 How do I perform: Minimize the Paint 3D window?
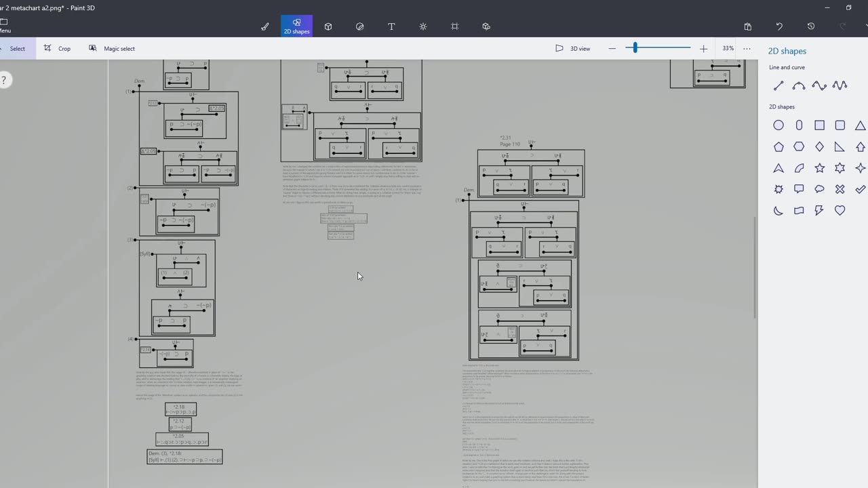point(827,7)
